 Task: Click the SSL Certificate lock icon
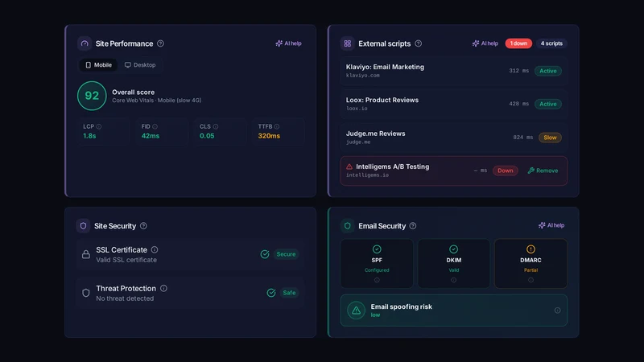click(86, 254)
